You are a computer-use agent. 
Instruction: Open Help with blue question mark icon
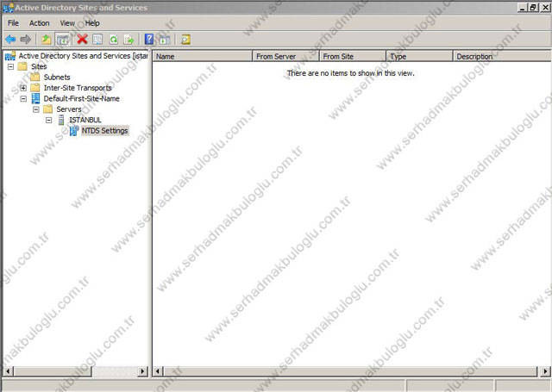149,39
